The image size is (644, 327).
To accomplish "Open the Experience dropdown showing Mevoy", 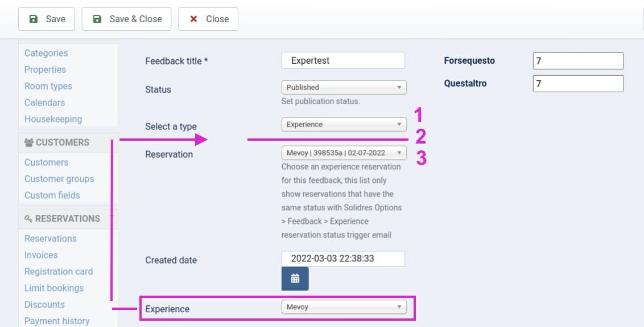I will tap(344, 307).
